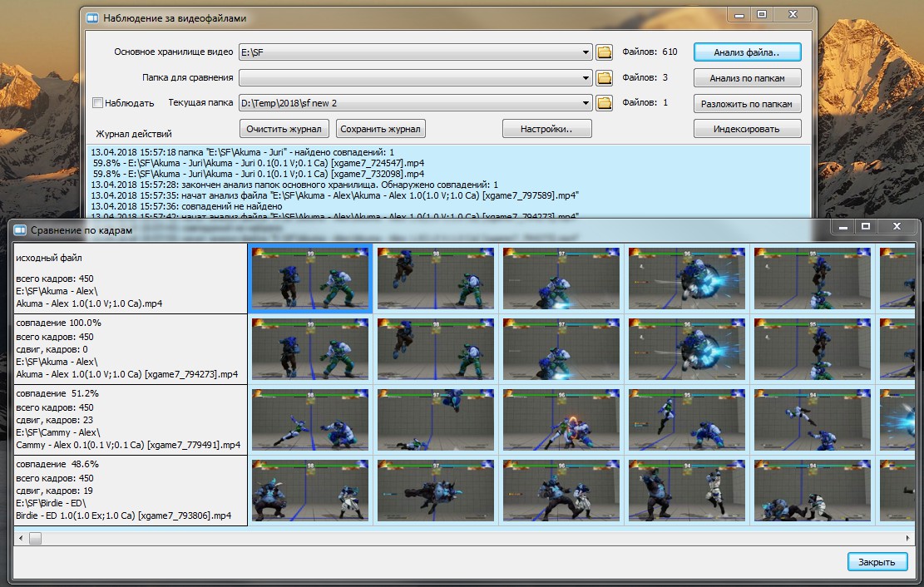Select second frame thumbnail of source file row

pos(436,279)
